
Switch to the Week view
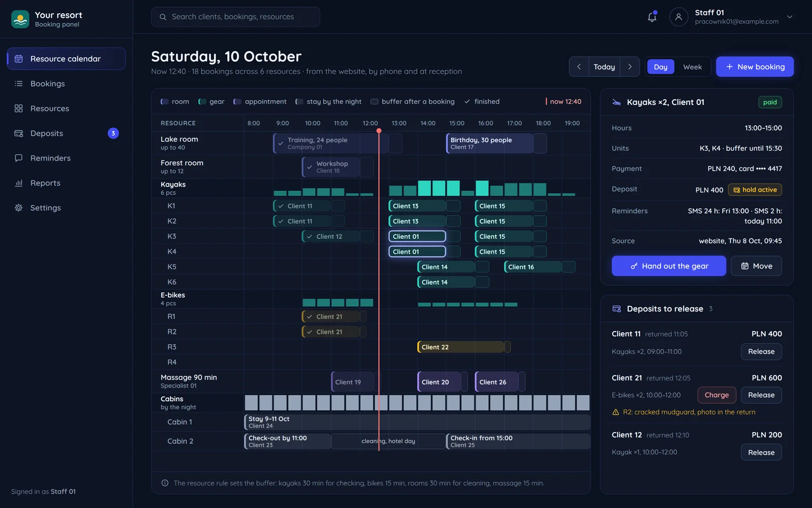[x=692, y=67]
